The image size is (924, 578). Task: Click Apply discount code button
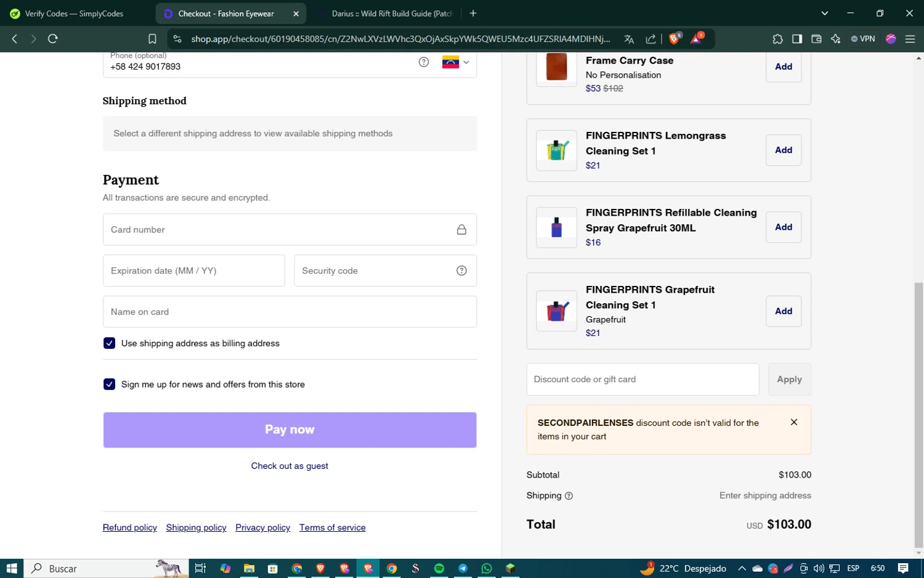[789, 379]
